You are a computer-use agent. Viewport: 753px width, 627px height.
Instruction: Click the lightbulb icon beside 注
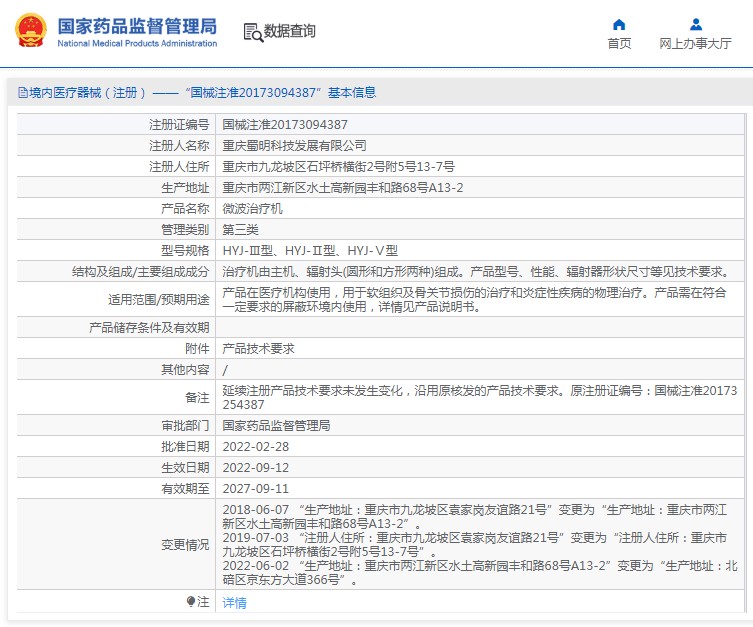[x=191, y=602]
